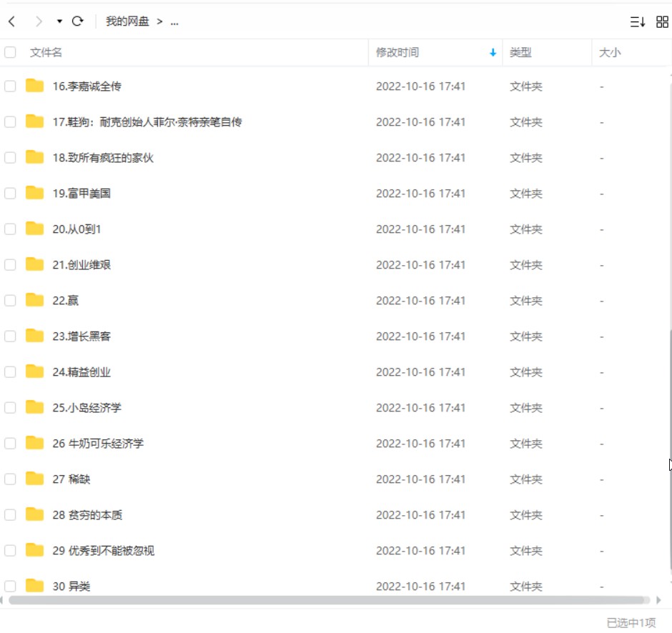Click folder icon of 17.鞋狗 row

pos(35,121)
